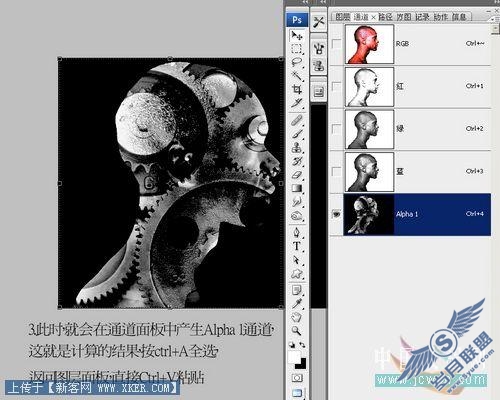
Task: Select the History Brush tool
Action: coord(296,161)
